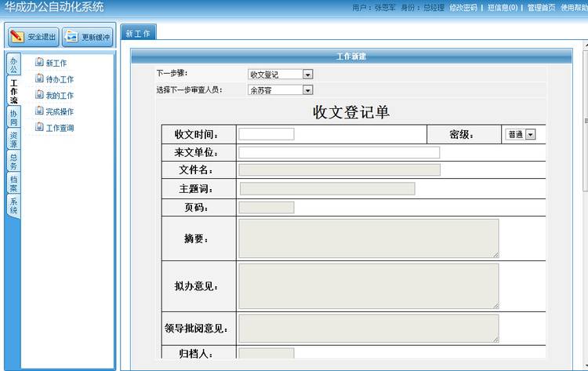Focus the 来文单位 input field
The width and height of the screenshot is (588, 371).
click(339, 152)
